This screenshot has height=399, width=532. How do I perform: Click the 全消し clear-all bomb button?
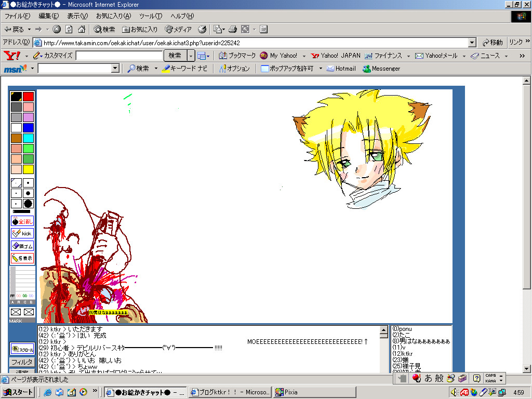pos(22,221)
